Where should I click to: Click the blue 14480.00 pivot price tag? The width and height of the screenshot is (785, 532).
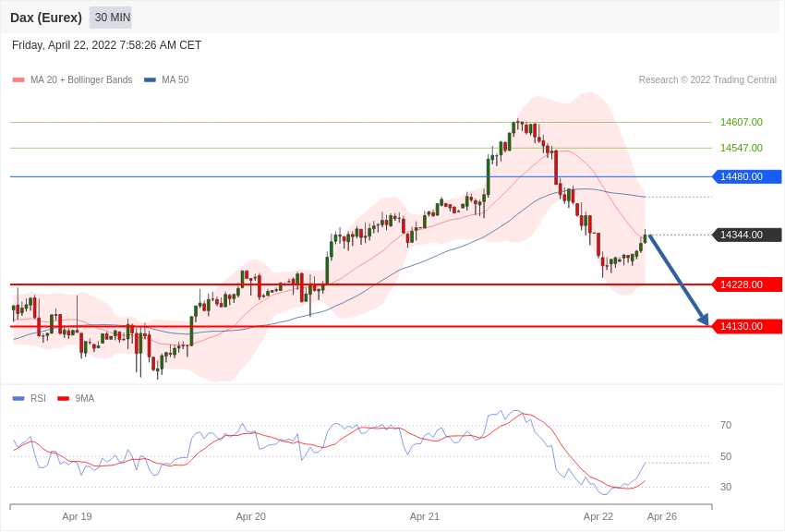(746, 176)
